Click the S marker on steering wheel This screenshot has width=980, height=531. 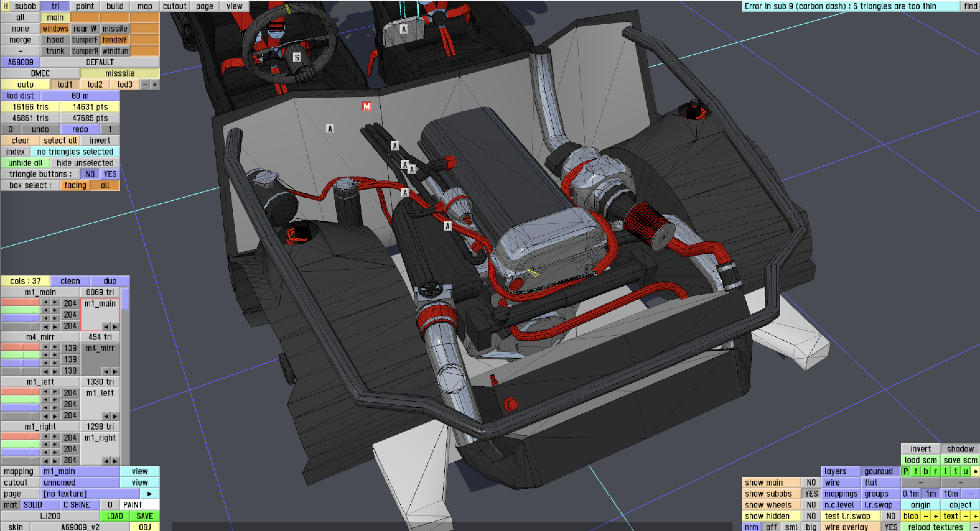click(x=297, y=58)
